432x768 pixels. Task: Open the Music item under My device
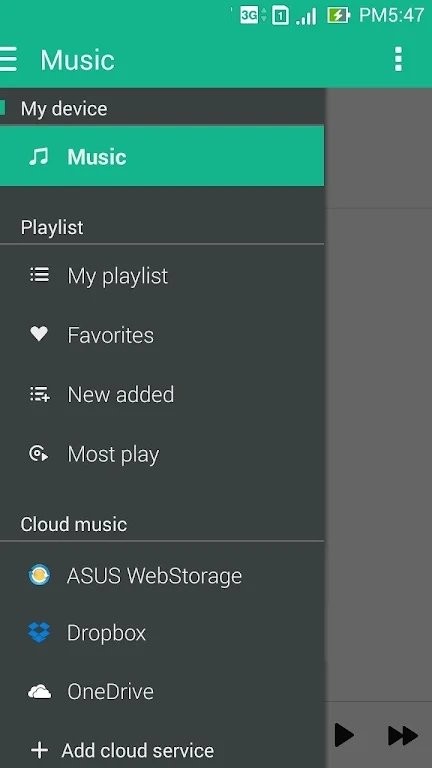(x=162, y=156)
